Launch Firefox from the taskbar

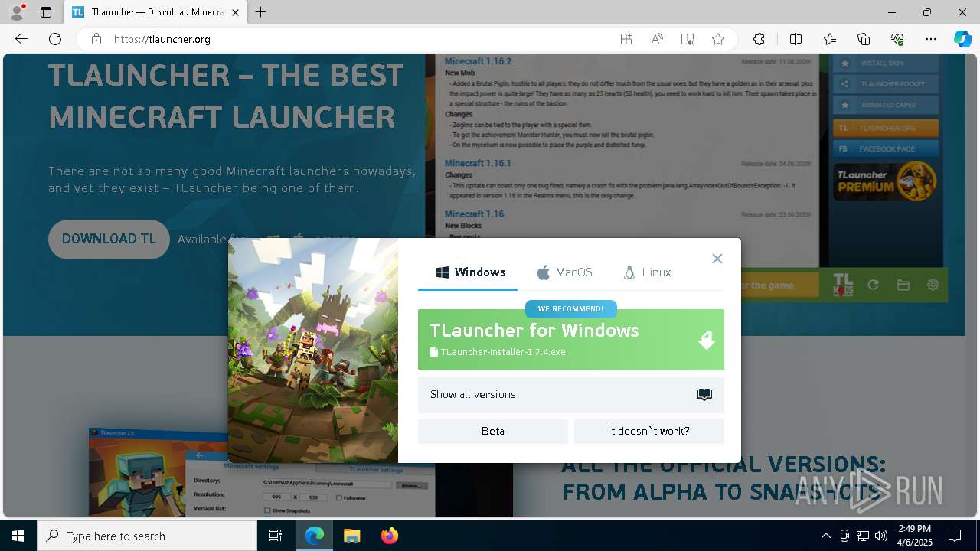[390, 536]
